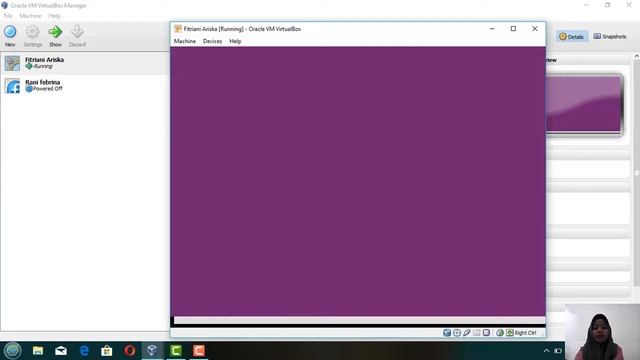Click hard disk activity status icon

pos(447,333)
